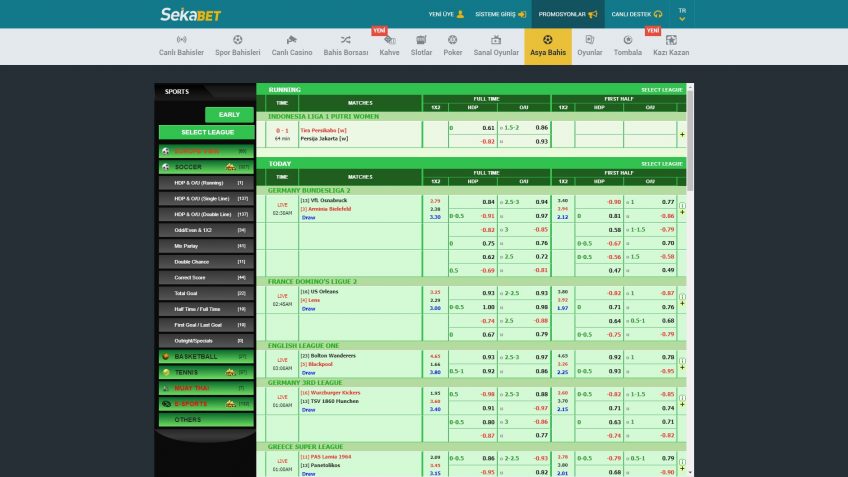Open info icon for Wuerzburger Kickers match
The image size is (848, 477).
[x=682, y=398]
